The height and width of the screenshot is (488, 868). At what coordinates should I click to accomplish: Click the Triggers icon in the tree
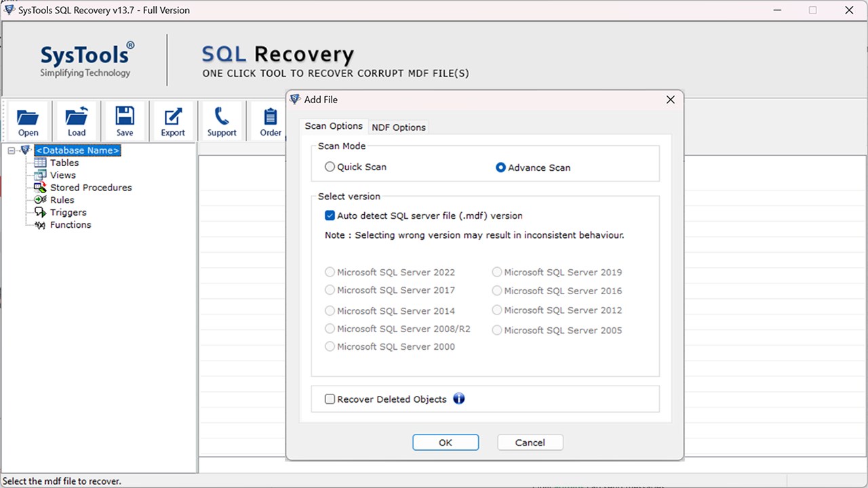(x=40, y=212)
